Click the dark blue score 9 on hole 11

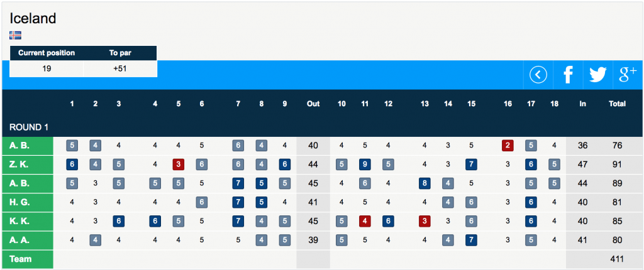click(365, 165)
